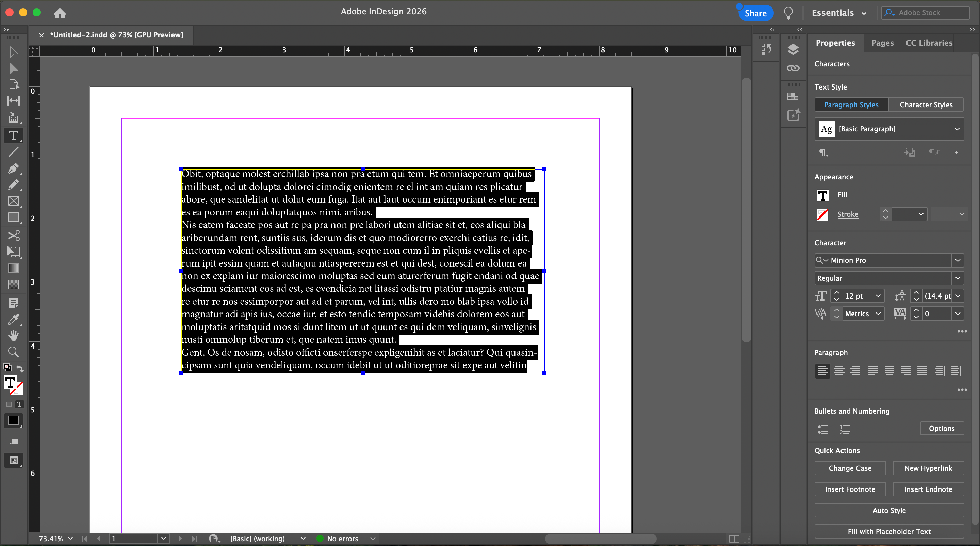Switch to Character Styles tab
The width and height of the screenshot is (980, 546).
pyautogui.click(x=926, y=105)
